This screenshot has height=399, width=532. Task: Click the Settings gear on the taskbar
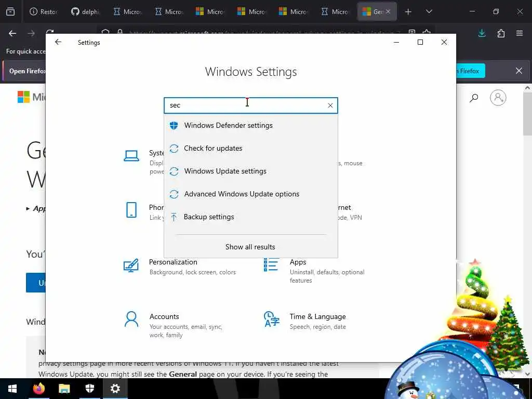coord(115,389)
